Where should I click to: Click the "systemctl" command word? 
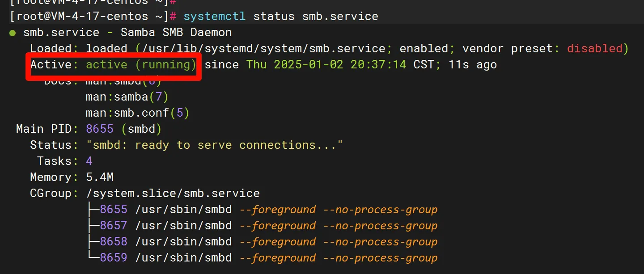(x=214, y=17)
